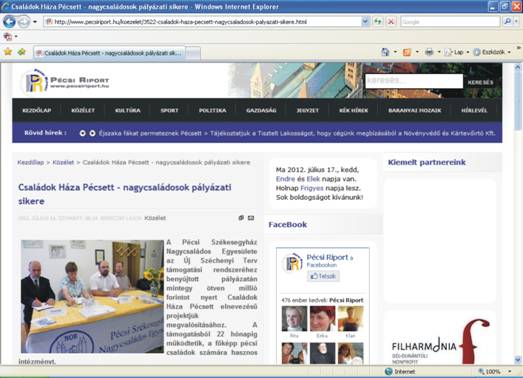Viewport: 523px width, 378px height.
Task: Click the KERESÉS search button
Action: point(480,82)
